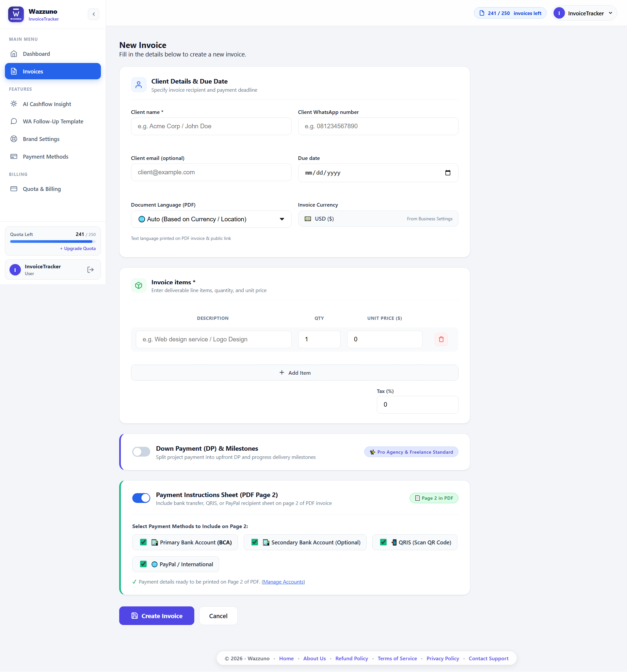Click the floppy icon on Create Invoice
The height and width of the screenshot is (672, 627).
click(x=135, y=616)
